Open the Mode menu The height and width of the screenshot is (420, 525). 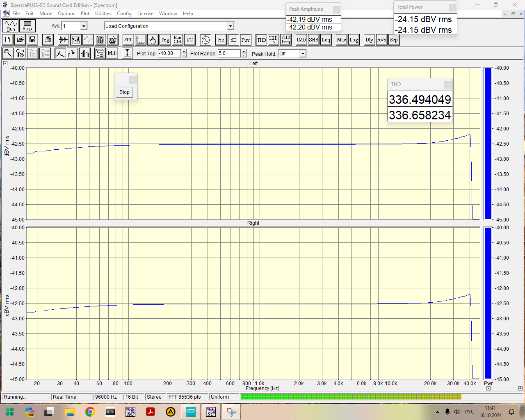coord(46,14)
